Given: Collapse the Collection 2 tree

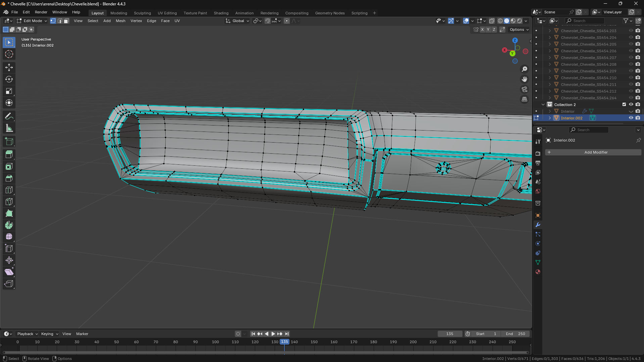Looking at the screenshot, I should tap(543, 105).
